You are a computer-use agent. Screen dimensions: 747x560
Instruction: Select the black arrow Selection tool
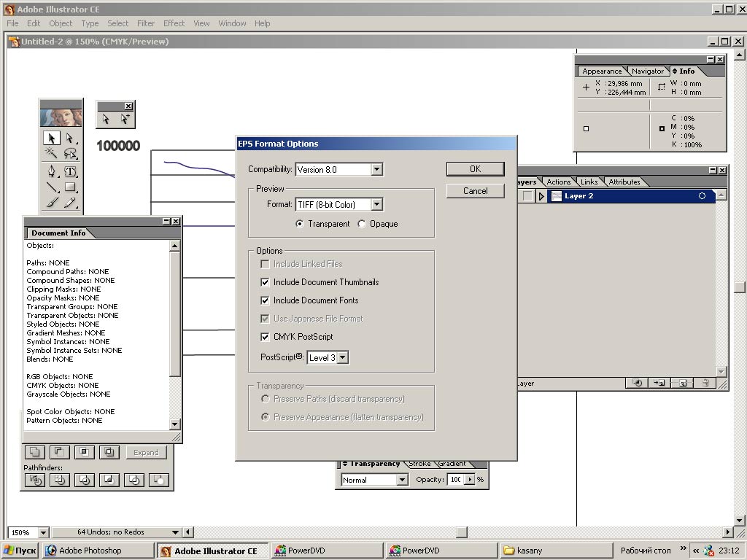[52, 138]
